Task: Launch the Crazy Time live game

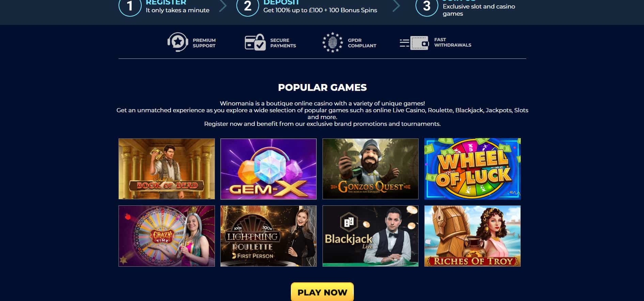Action: (x=167, y=236)
